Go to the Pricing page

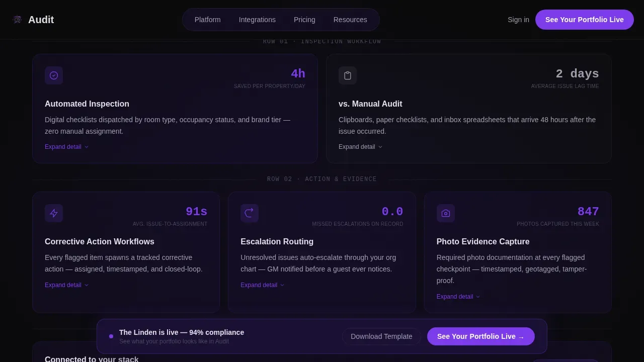point(304,20)
